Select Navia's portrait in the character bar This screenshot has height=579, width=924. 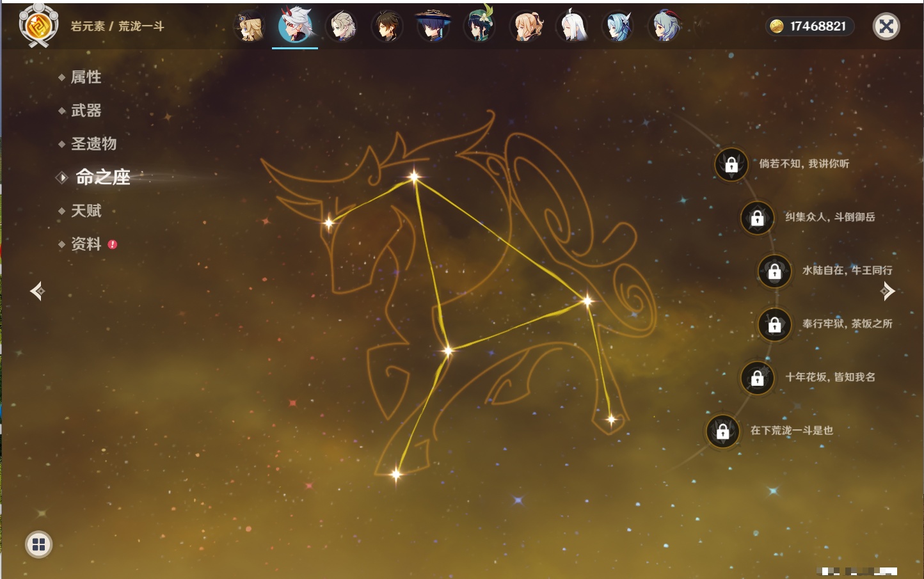tap(249, 26)
